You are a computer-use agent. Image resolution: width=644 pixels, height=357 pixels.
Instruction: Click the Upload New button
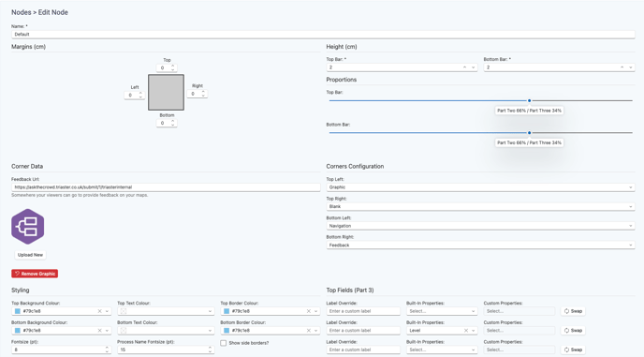click(30, 255)
